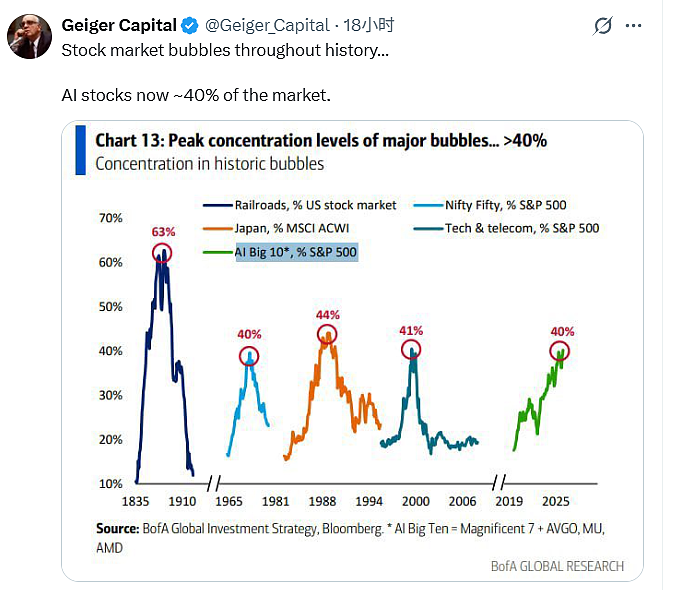The image size is (675, 590).
Task: Click the 40% AI peak circle marker
Action: [559, 351]
